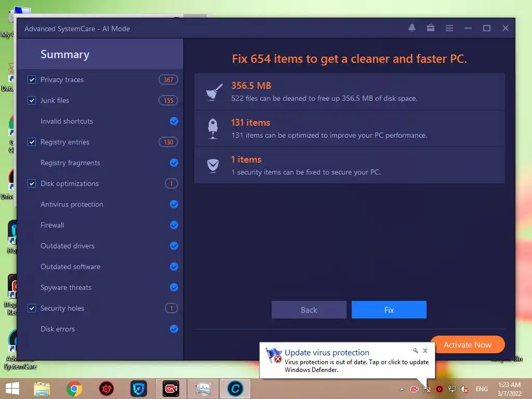Open the performance monitor taskbar icon

pyautogui.click(x=203, y=389)
